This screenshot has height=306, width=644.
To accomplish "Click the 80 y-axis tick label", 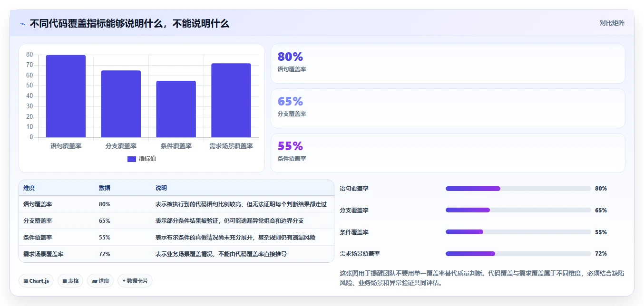I will pos(29,55).
